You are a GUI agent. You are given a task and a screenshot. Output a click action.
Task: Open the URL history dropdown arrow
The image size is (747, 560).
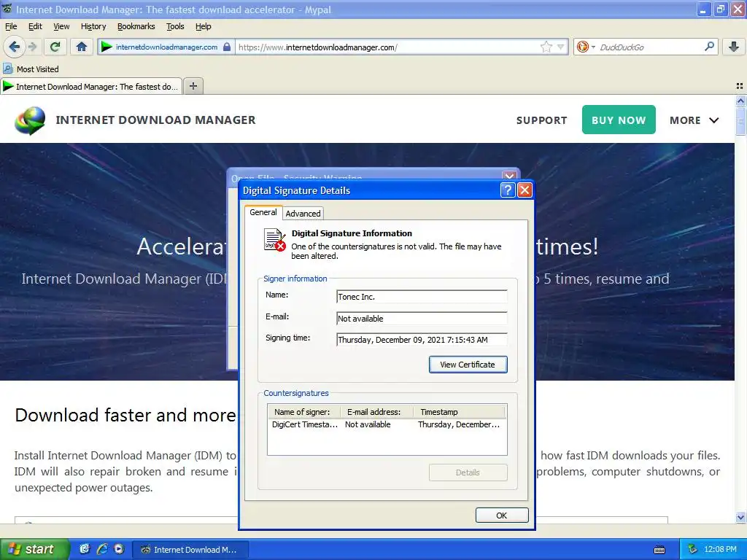(561, 47)
